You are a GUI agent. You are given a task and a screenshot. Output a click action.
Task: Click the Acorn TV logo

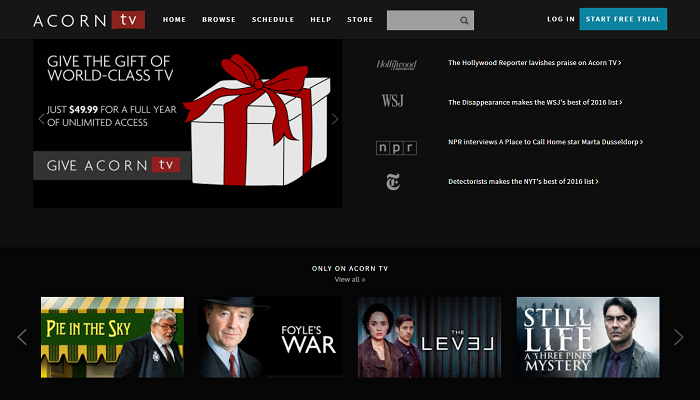pyautogui.click(x=89, y=20)
